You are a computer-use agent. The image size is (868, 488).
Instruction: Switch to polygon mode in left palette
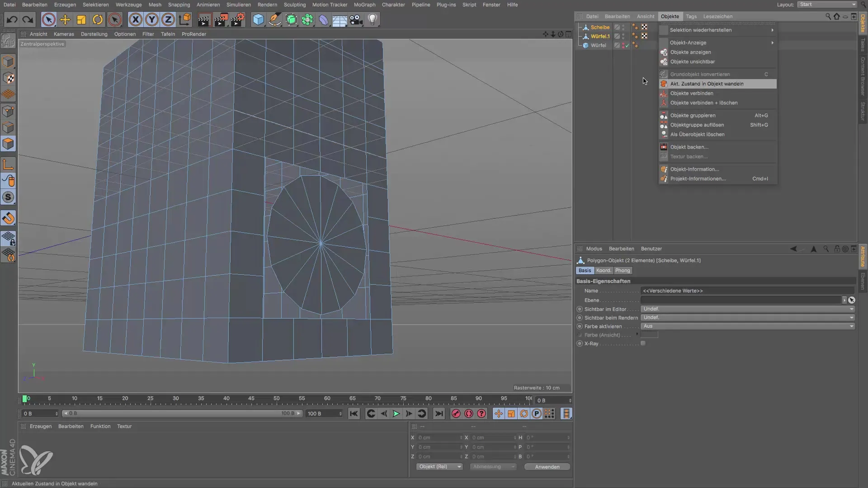click(x=8, y=144)
